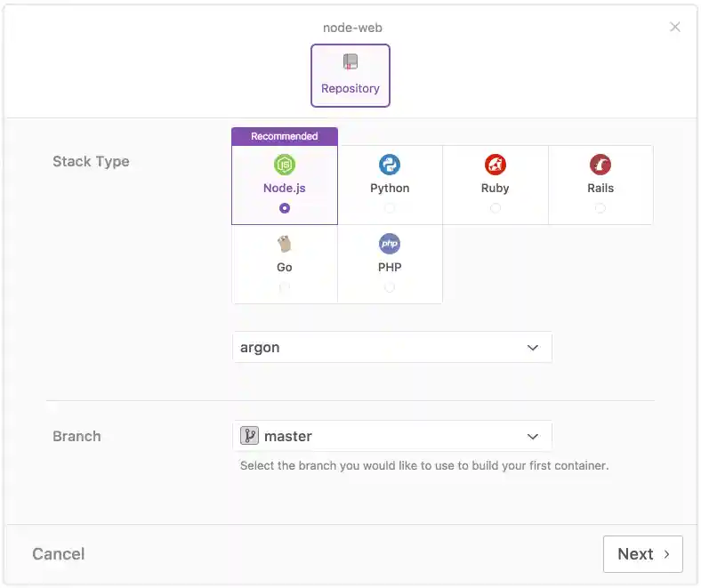This screenshot has width=701, height=588.
Task: Select the Python radio button
Action: pos(390,208)
